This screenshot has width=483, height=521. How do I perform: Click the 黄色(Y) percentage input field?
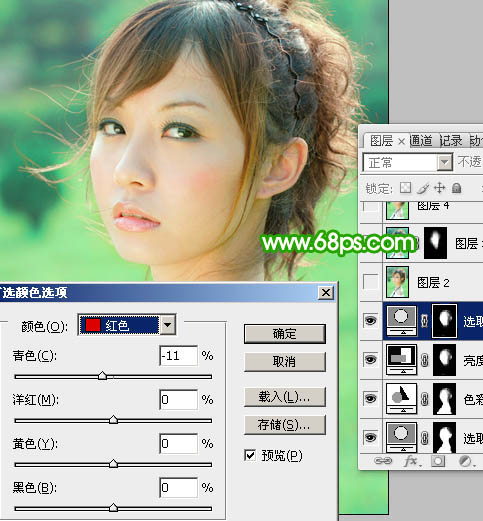178,443
